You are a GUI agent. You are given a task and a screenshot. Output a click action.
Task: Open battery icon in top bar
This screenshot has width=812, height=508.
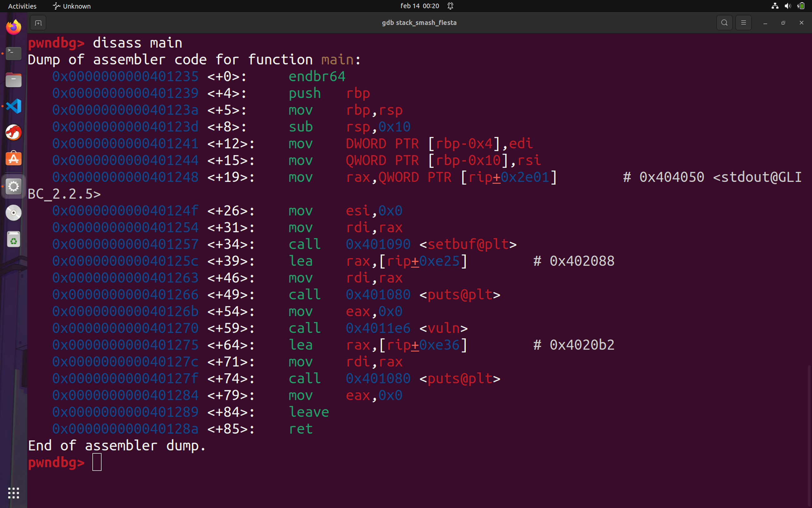coord(801,6)
